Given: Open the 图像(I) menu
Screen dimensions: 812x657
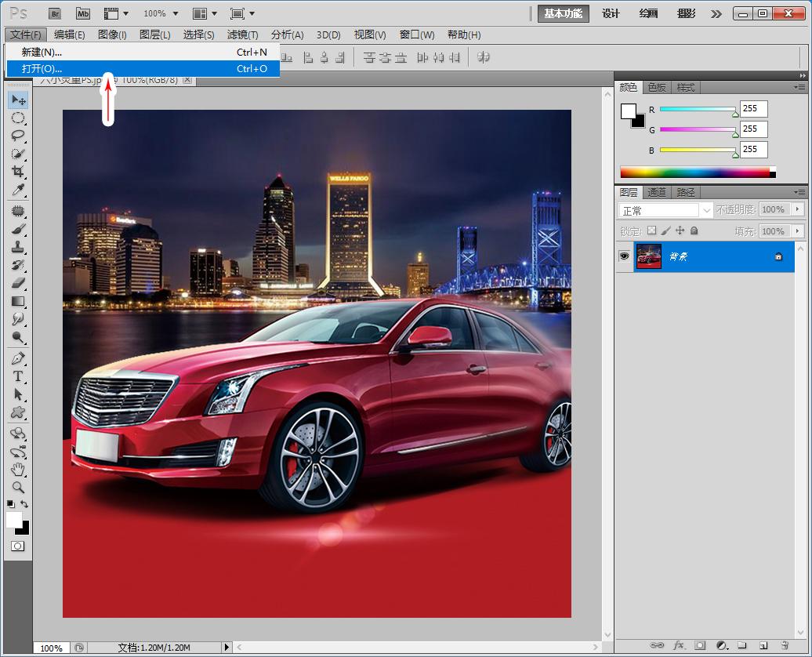Looking at the screenshot, I should coord(112,34).
